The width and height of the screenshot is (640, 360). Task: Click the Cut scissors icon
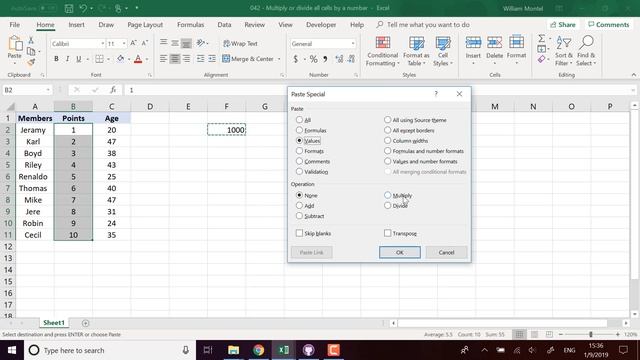[x=31, y=40]
